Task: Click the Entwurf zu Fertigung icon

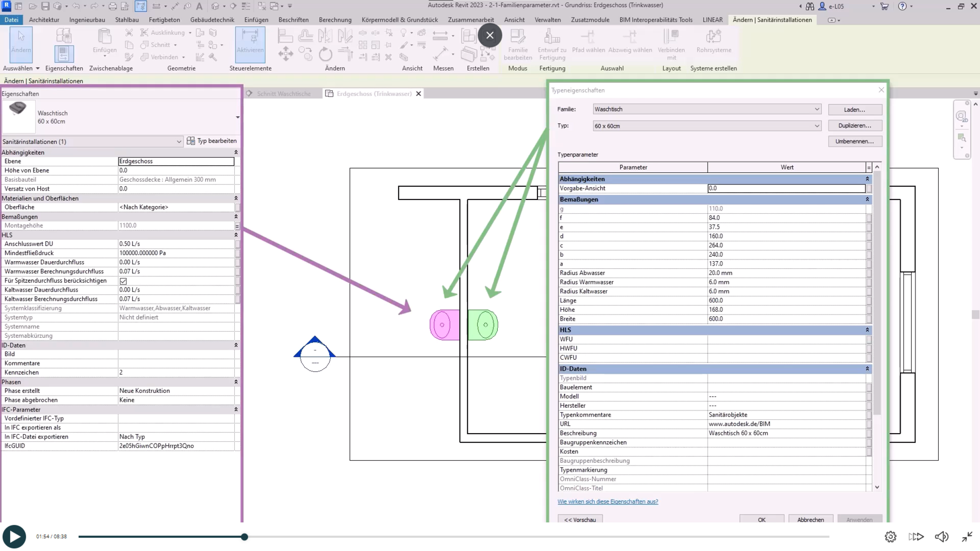Action: click(552, 44)
